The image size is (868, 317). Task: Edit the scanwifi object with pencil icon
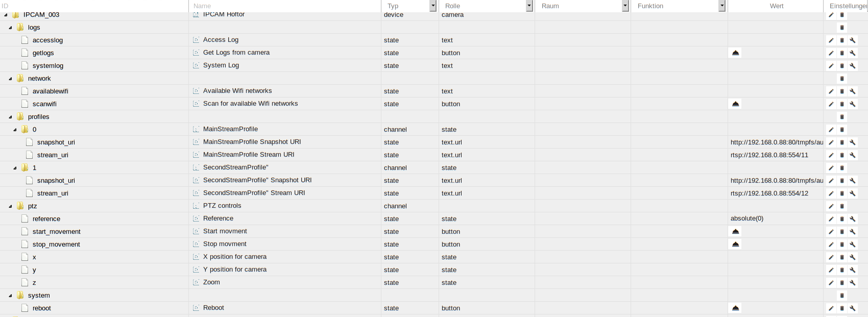point(831,104)
